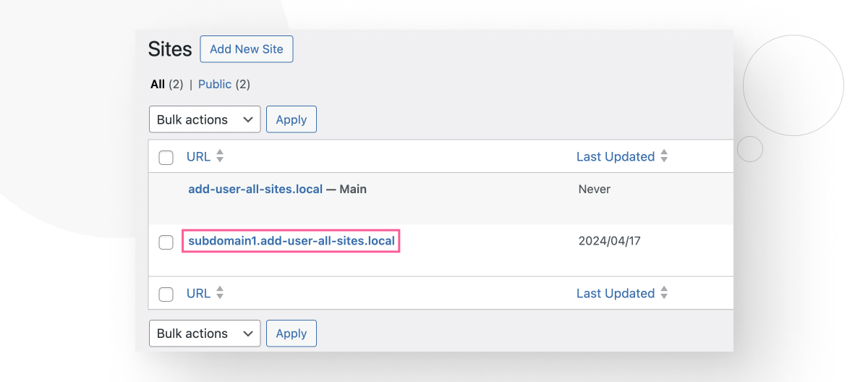The width and height of the screenshot is (868, 382).
Task: Click the footer Last Updated column label
Action: coord(615,293)
